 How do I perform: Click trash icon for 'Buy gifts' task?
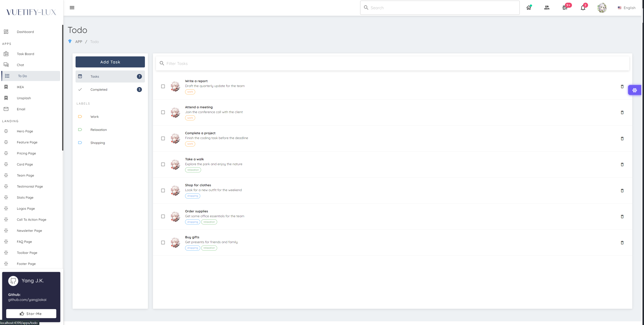pyautogui.click(x=622, y=242)
